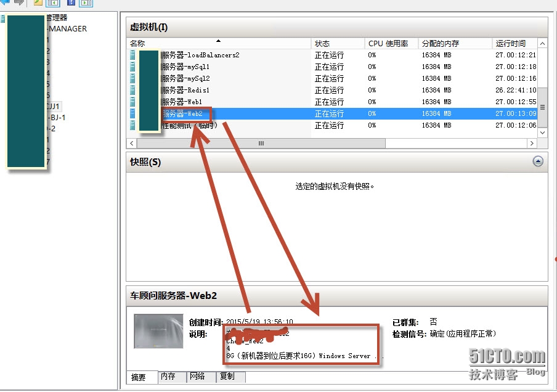The height and width of the screenshot is (392, 557).
Task: Click the server icon beside the Web1 VM
Action: point(132,102)
